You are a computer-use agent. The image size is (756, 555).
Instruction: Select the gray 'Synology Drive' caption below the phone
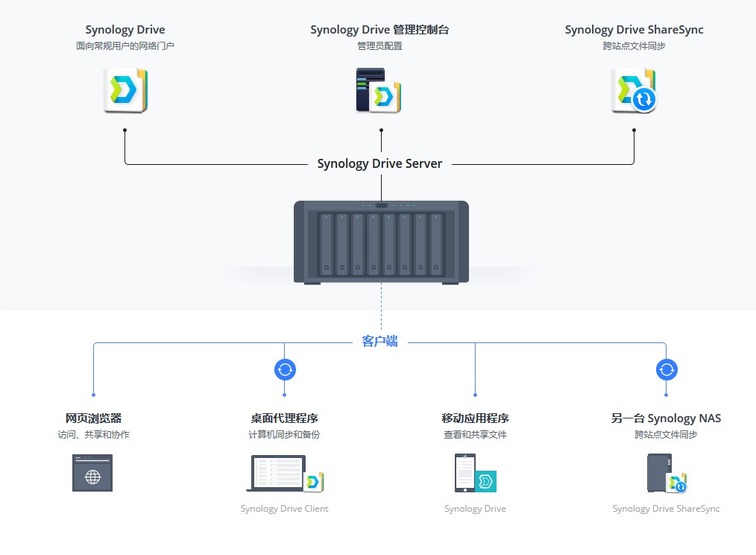(x=476, y=509)
